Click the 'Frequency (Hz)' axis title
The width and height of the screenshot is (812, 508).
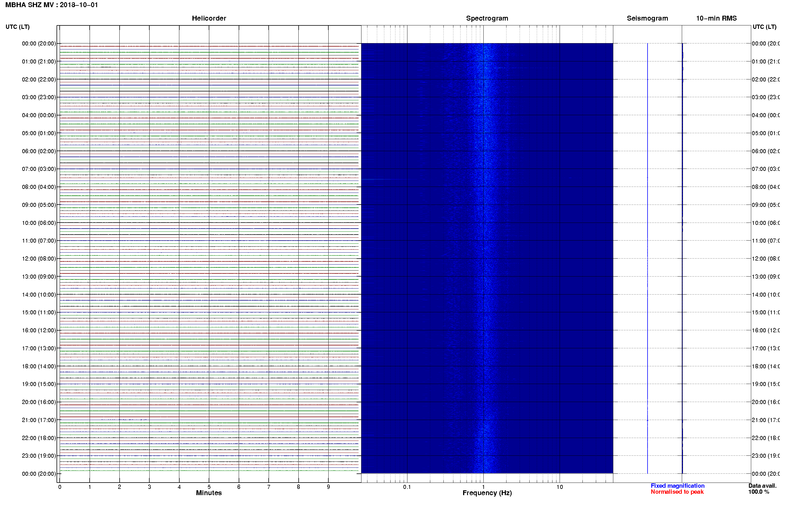pyautogui.click(x=487, y=493)
